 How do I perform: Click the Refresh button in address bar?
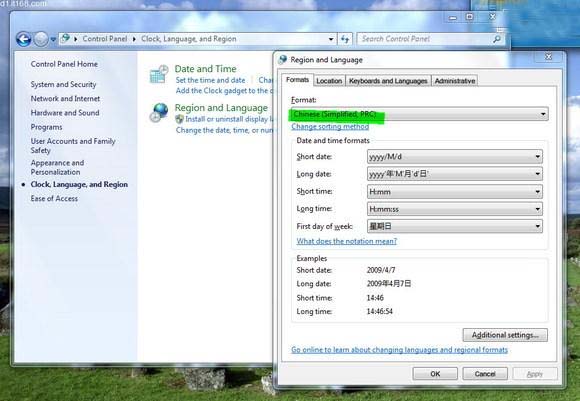(x=345, y=39)
